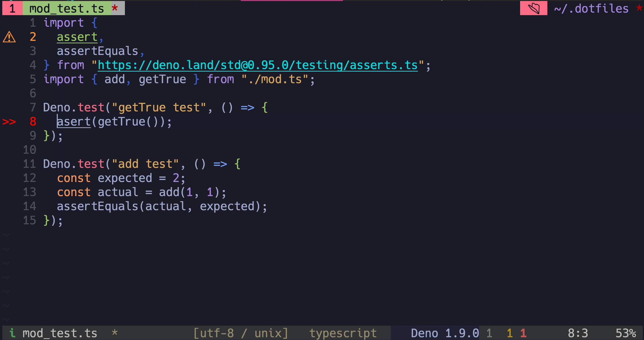
Task: Click the red modified asterisk in tab
Action: click(x=115, y=8)
